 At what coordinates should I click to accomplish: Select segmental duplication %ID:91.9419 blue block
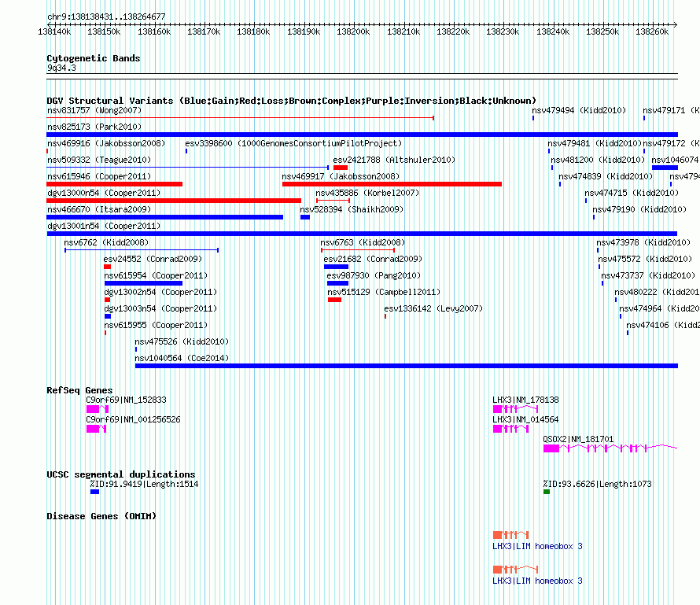click(x=94, y=492)
